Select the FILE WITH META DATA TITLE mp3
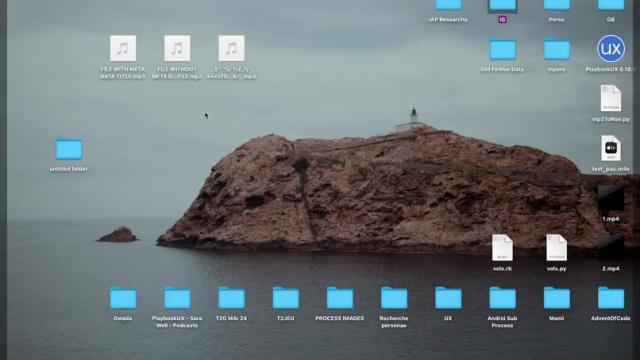This screenshot has height=360, width=640. (x=123, y=49)
